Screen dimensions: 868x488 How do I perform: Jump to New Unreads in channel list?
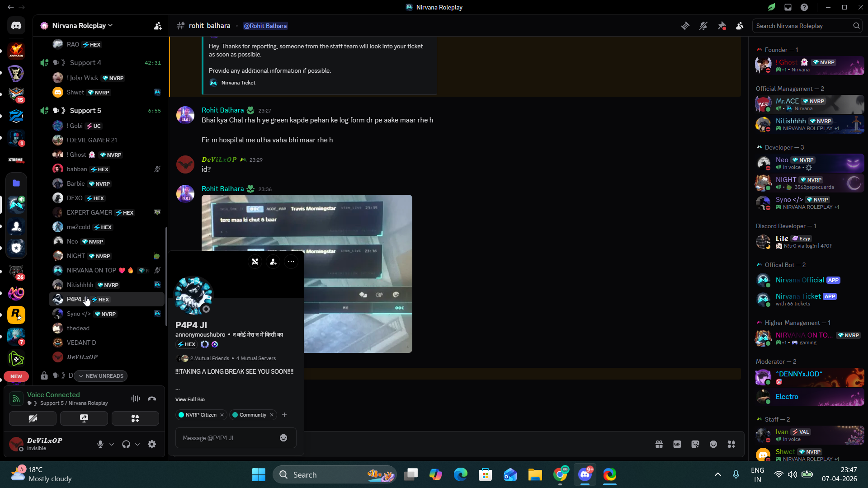pyautogui.click(x=101, y=376)
